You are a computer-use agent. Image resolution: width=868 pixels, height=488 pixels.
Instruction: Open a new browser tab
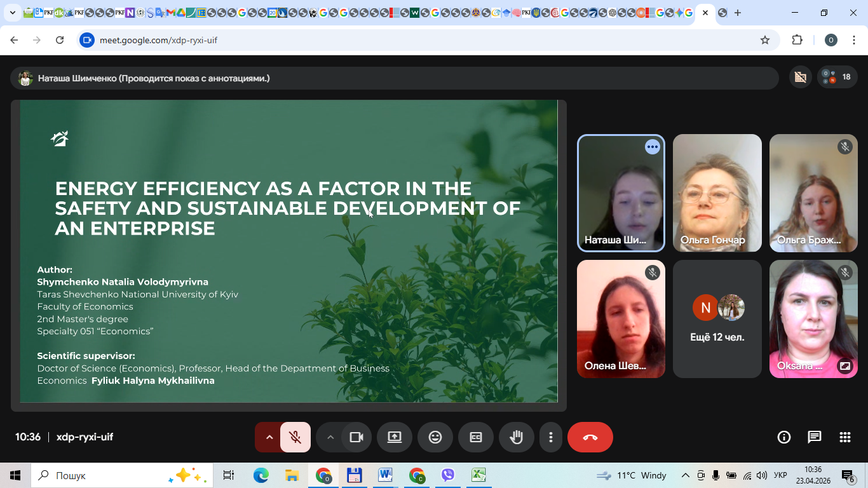point(738,13)
